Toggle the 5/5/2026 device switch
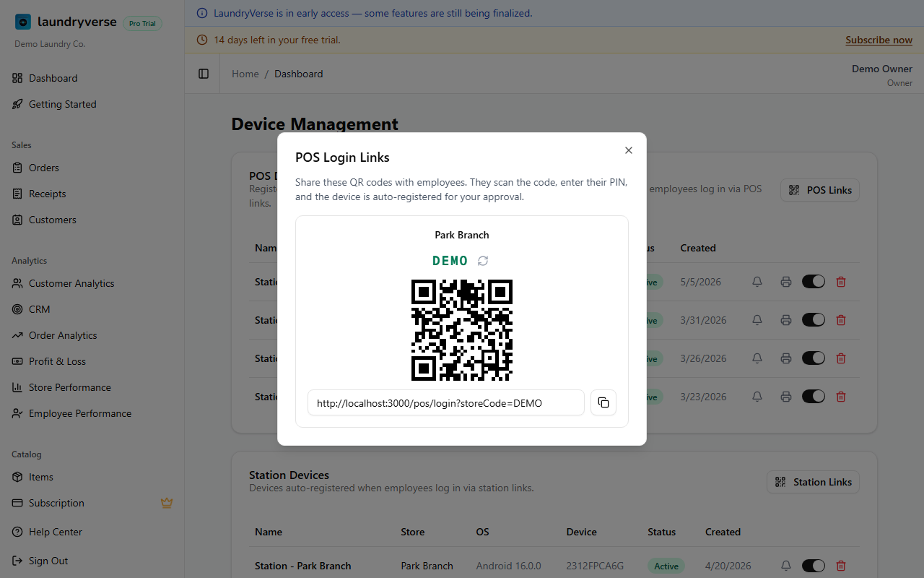The image size is (924, 578). click(814, 282)
